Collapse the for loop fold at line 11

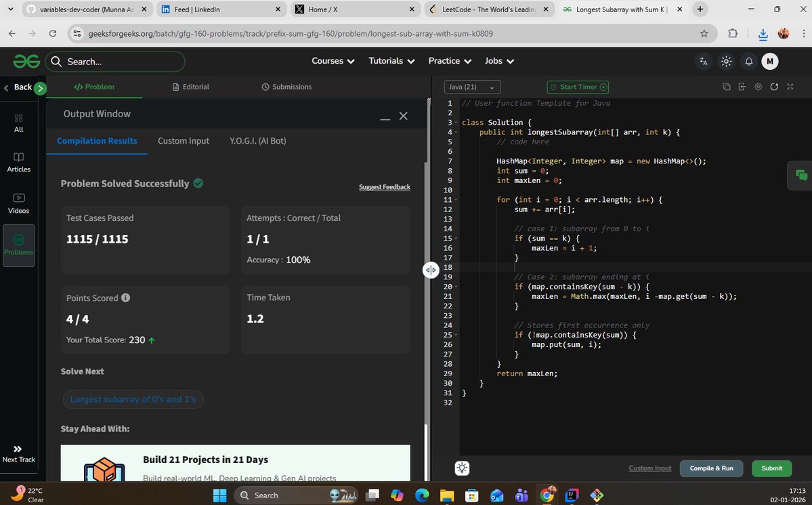(x=456, y=200)
